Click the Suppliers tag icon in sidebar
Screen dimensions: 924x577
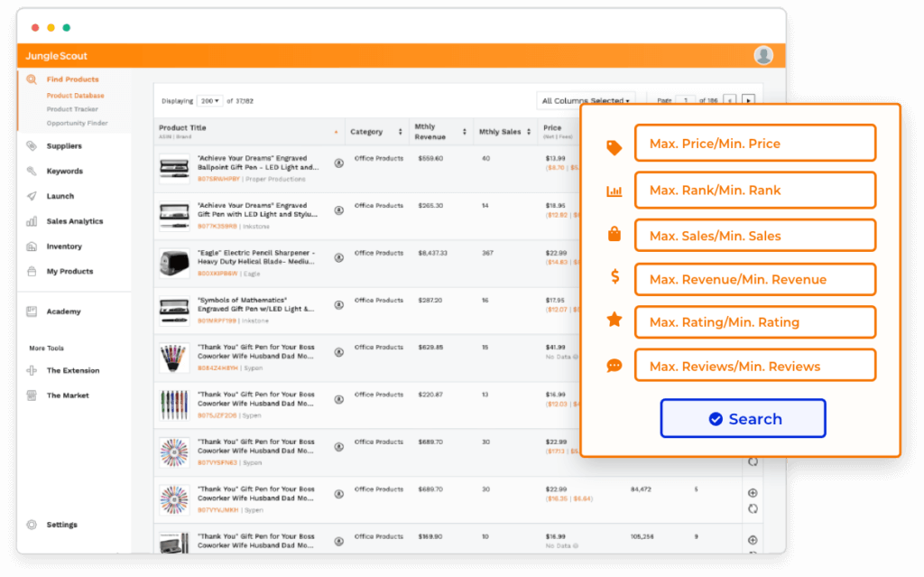coord(32,145)
